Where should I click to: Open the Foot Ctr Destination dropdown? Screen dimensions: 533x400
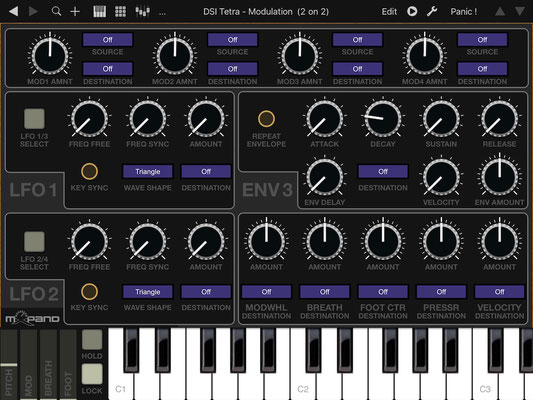(x=383, y=292)
